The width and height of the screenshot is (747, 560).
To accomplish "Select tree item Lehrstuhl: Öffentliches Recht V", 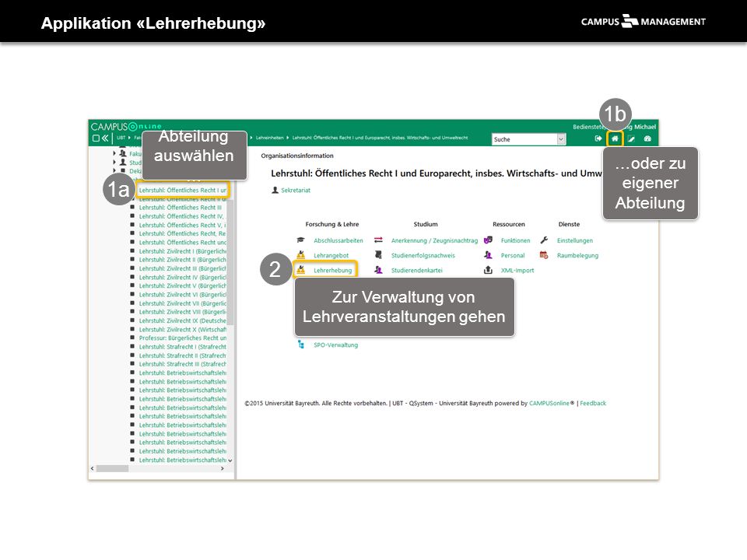I will 182,225.
